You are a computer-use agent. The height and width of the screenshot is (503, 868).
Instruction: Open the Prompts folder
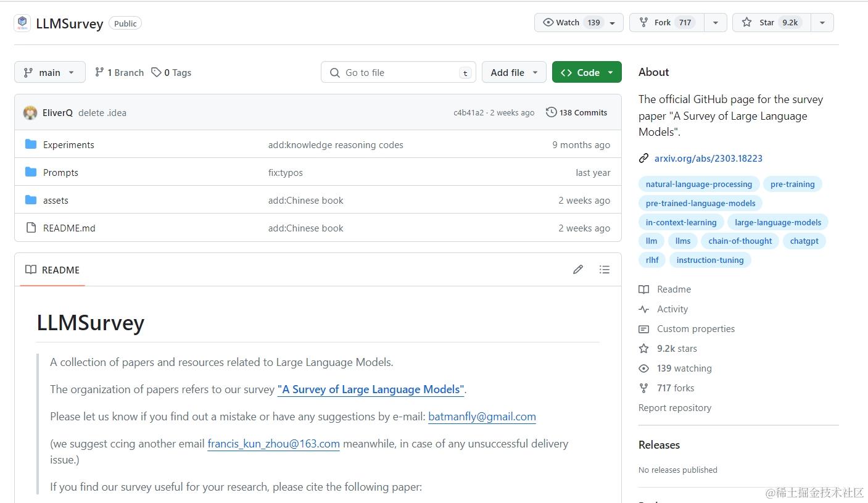[x=60, y=172]
